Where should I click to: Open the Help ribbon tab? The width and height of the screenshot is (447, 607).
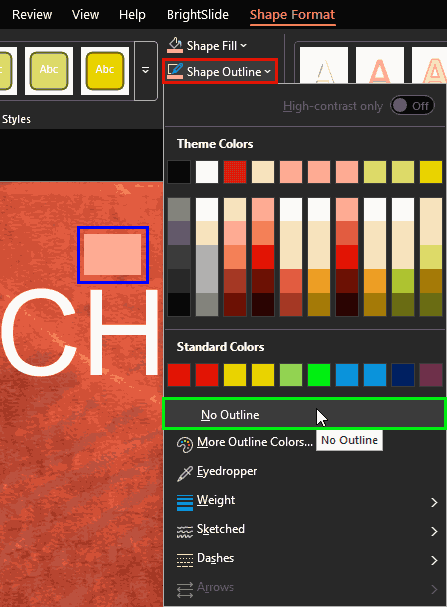click(132, 15)
